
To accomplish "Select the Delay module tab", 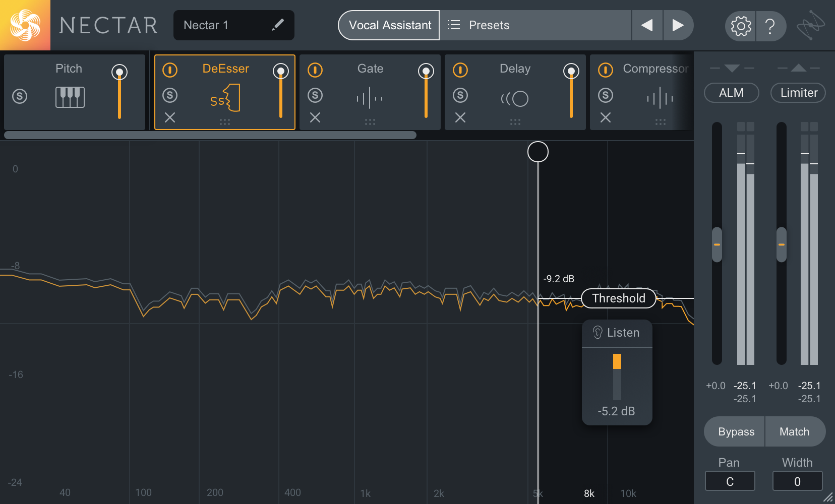I will [515, 69].
